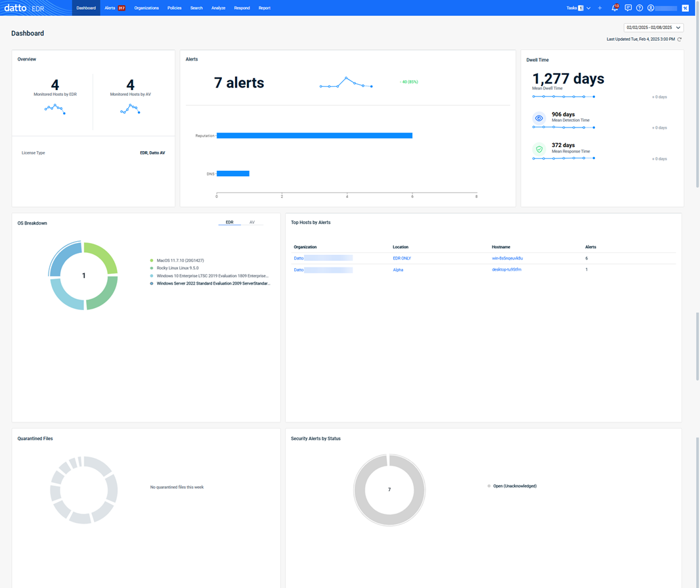The image size is (700, 588).
Task: Switch OS Breakdown to EDR view
Action: (x=229, y=223)
